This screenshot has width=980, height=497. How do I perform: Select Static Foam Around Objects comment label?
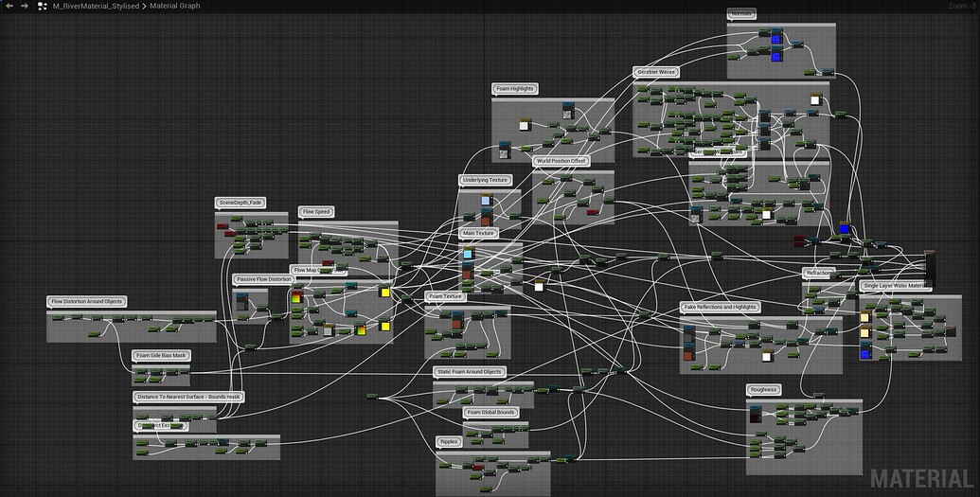(470, 372)
